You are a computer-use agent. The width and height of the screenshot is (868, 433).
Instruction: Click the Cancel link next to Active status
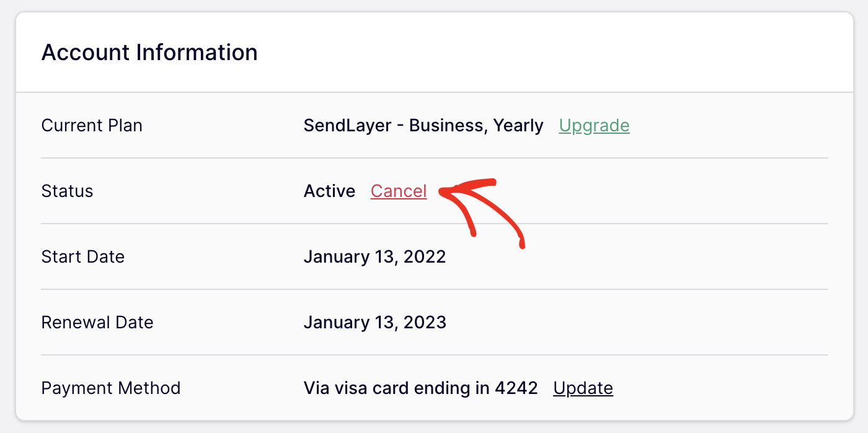(x=398, y=191)
